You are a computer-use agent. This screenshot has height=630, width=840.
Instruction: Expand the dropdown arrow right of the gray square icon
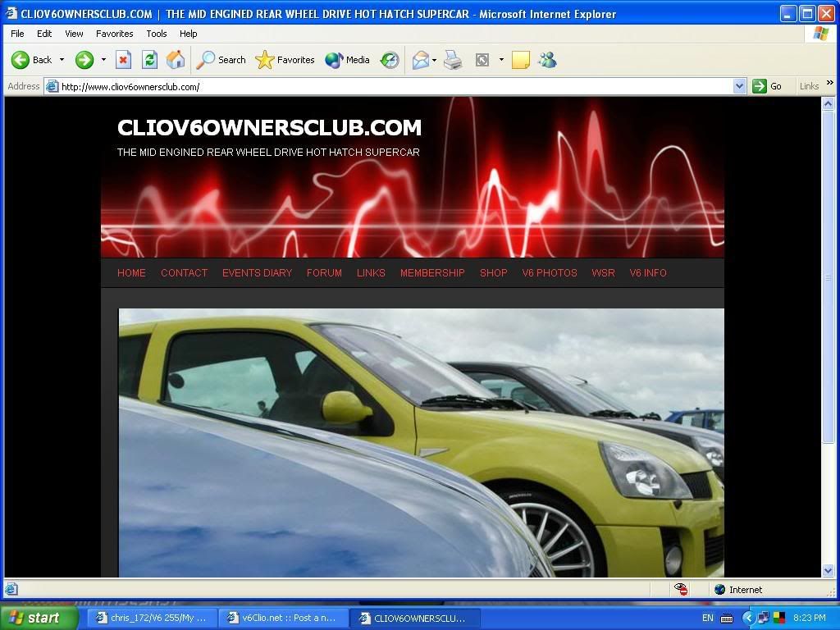(501, 59)
